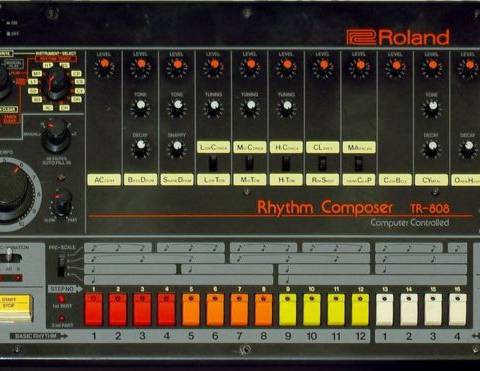This screenshot has height=371, width=480.
Task: Click the Roland logo
Action: coord(398,37)
